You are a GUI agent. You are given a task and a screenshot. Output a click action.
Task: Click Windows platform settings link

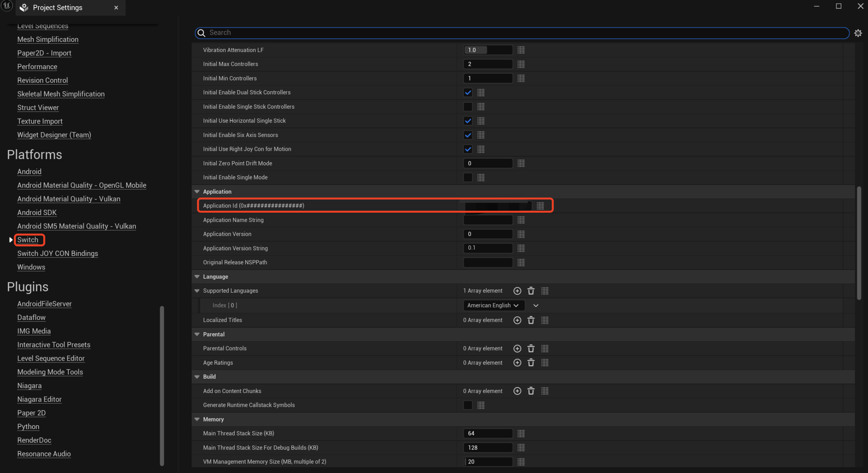31,267
